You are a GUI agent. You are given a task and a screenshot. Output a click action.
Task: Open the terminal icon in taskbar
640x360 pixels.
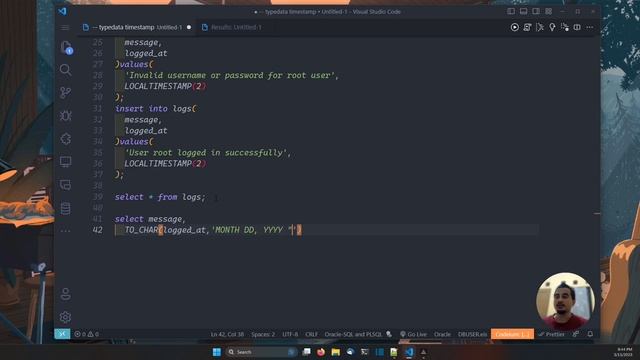point(364,352)
